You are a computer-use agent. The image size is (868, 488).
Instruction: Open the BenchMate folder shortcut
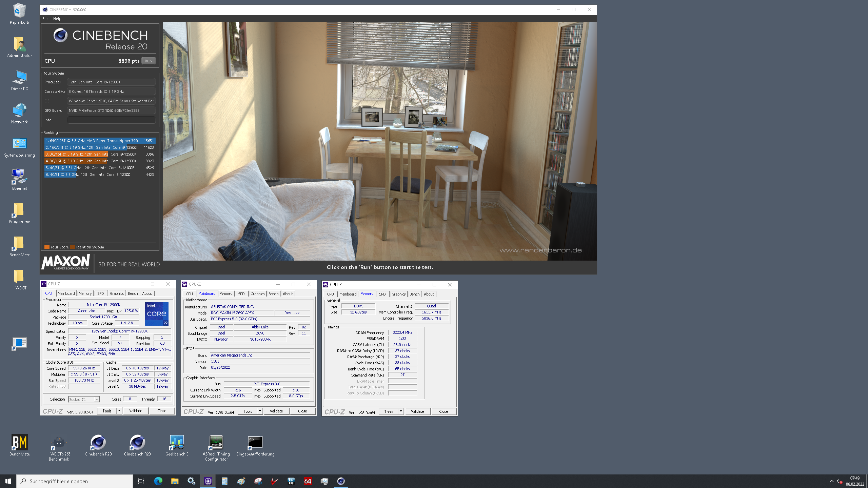tap(19, 246)
